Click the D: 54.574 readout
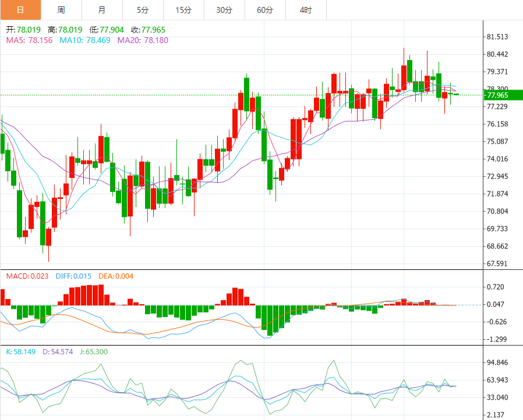 point(59,352)
